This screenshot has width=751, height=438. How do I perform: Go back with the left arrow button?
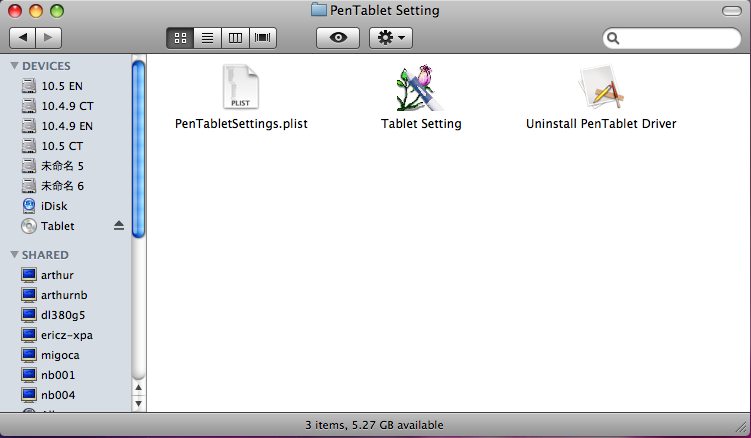(23, 38)
